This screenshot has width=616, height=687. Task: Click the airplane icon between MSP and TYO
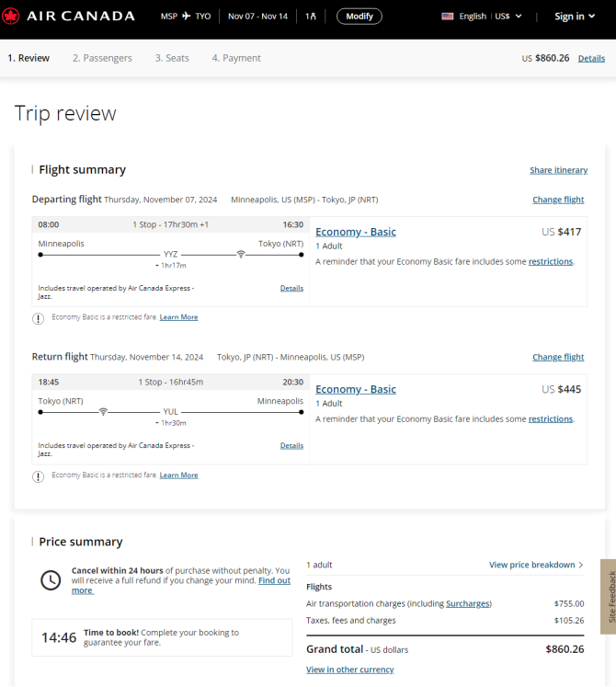(187, 17)
